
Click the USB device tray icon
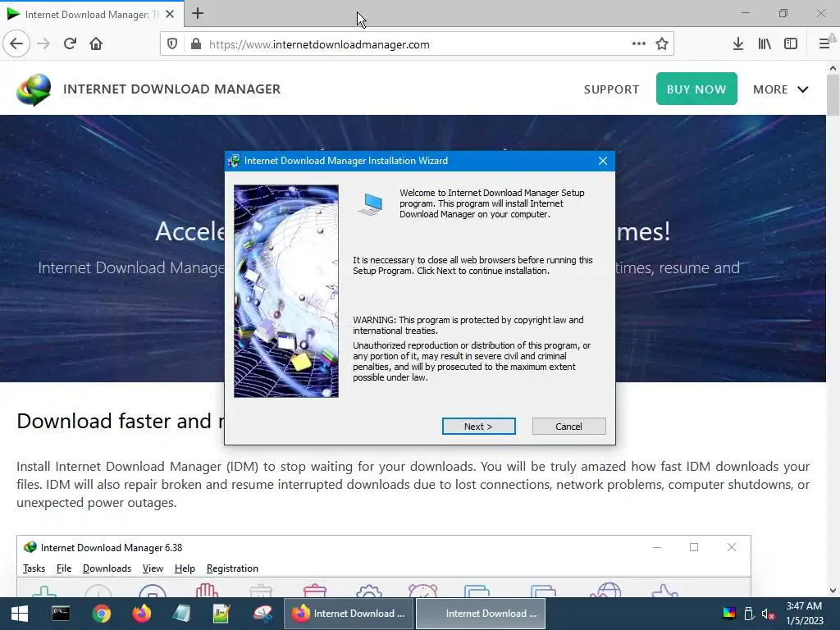tap(749, 614)
